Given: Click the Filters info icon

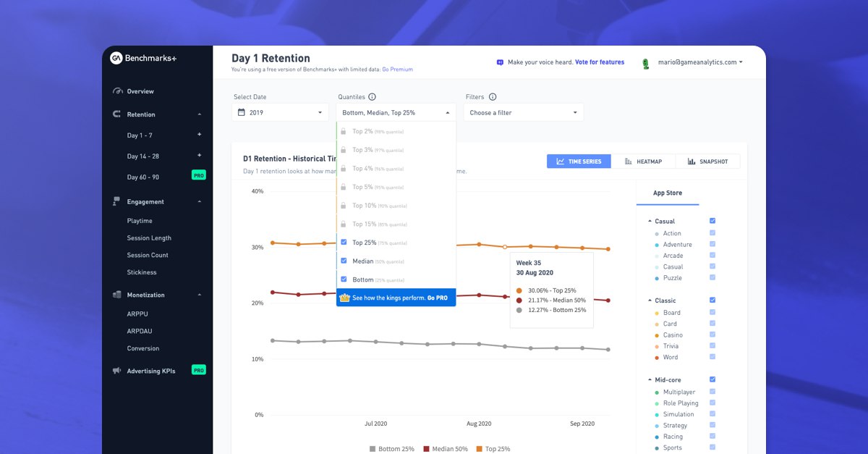Looking at the screenshot, I should pos(493,97).
